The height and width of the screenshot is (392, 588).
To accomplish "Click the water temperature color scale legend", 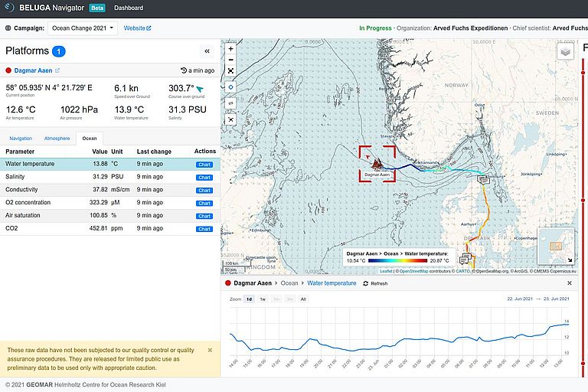I will 398,260.
